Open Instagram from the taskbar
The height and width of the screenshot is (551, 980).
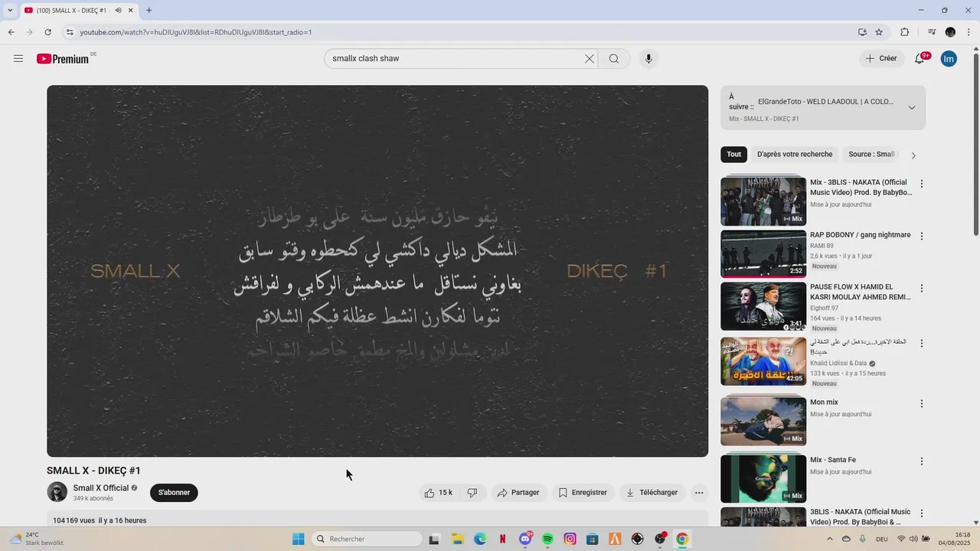tap(570, 539)
